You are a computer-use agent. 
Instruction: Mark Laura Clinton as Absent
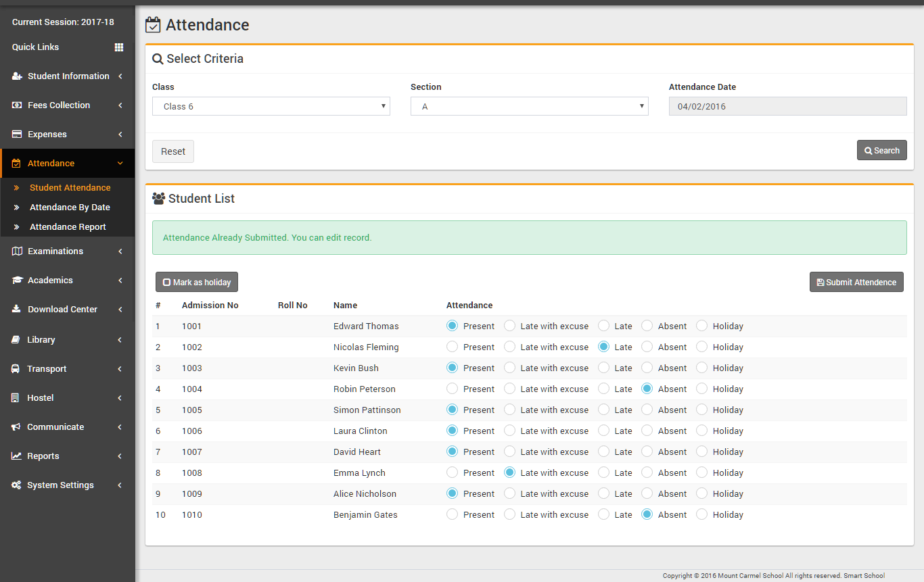coord(647,431)
